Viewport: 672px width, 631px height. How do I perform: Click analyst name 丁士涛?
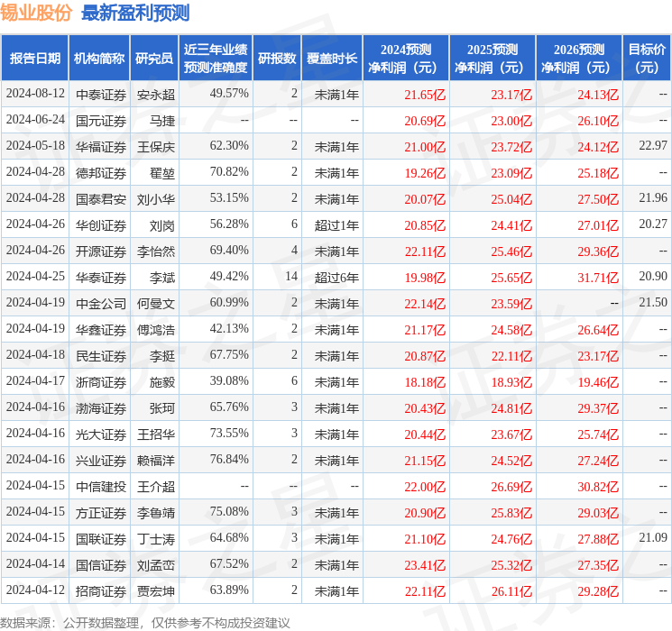[x=156, y=539]
